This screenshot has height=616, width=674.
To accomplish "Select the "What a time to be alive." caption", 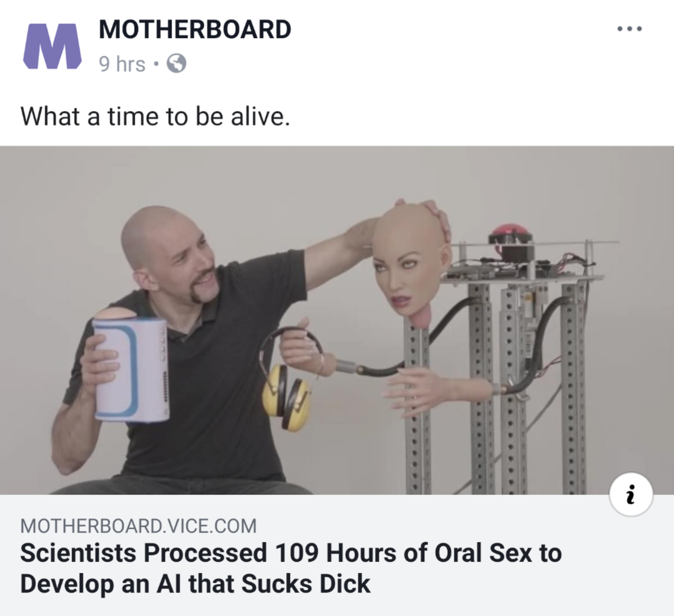I will (x=155, y=116).
